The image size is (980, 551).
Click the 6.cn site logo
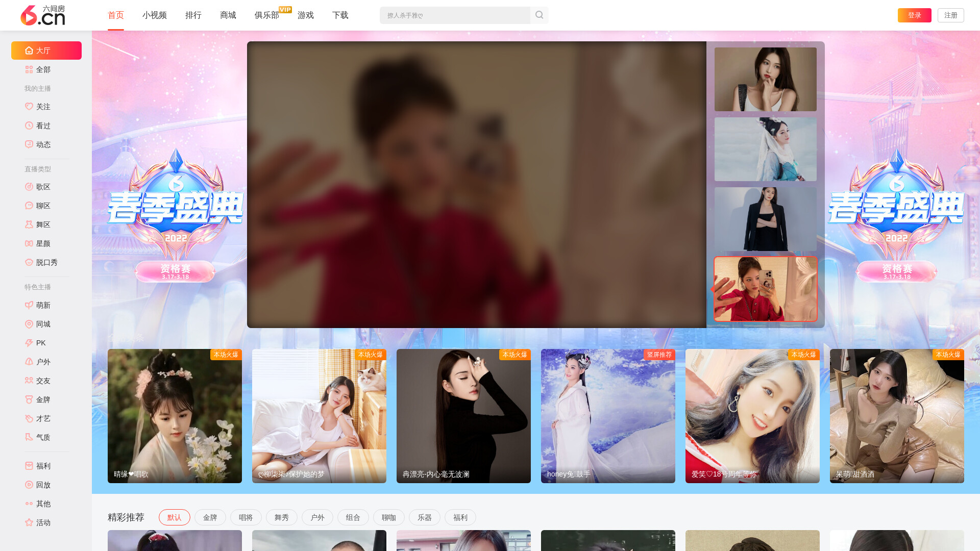click(43, 15)
